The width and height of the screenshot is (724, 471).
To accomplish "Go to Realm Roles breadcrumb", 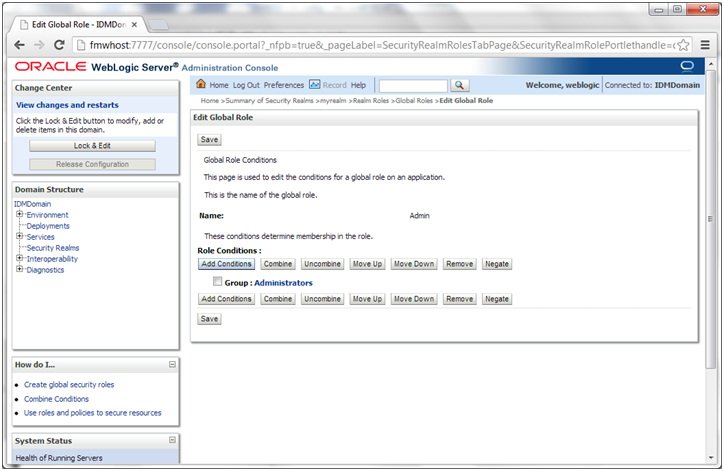I will pos(371,101).
